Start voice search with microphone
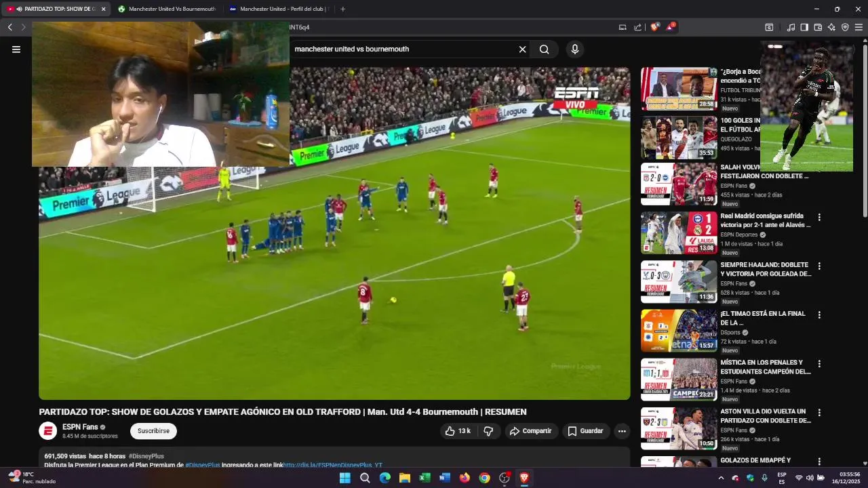The height and width of the screenshot is (488, 868). point(575,49)
